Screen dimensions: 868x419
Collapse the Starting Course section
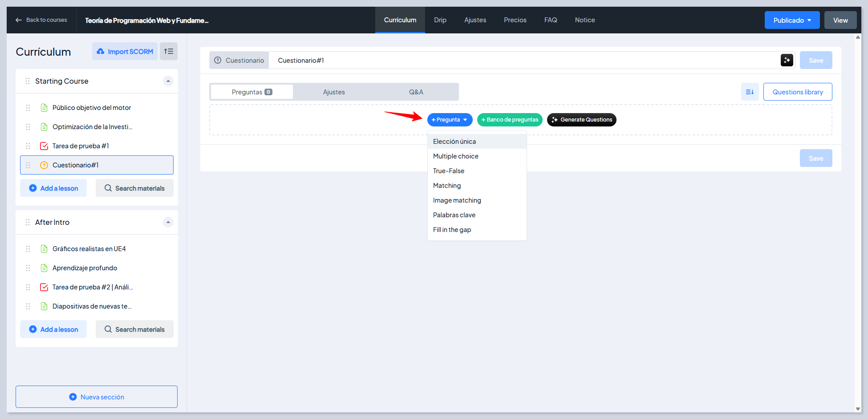[x=168, y=81]
